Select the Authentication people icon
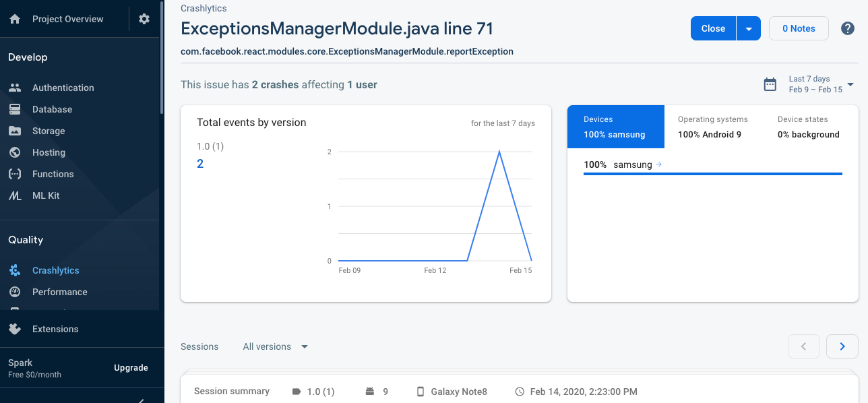This screenshot has height=403, width=868. coord(15,88)
